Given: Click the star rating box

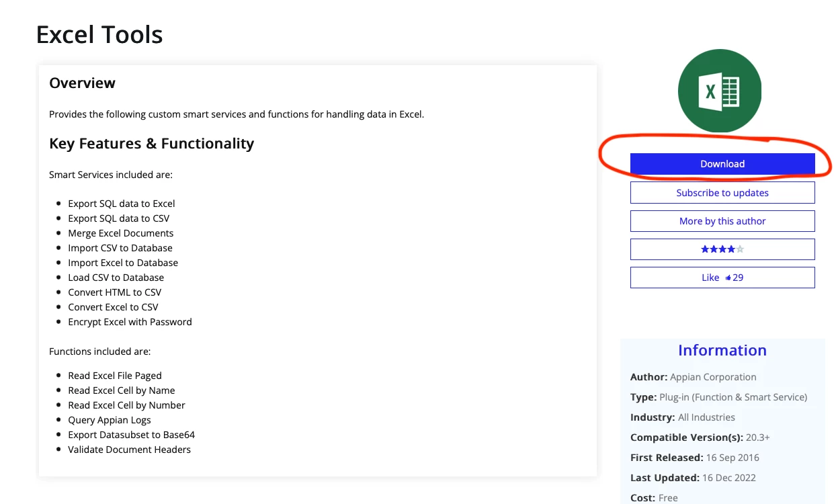Looking at the screenshot, I should tap(722, 249).
